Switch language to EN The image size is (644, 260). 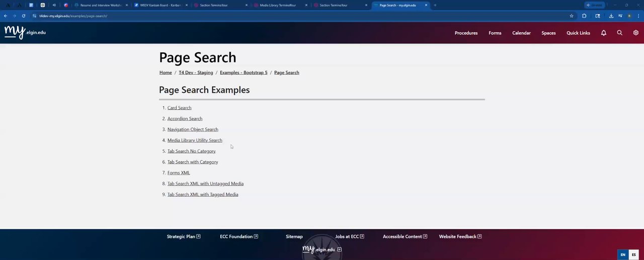click(x=623, y=255)
